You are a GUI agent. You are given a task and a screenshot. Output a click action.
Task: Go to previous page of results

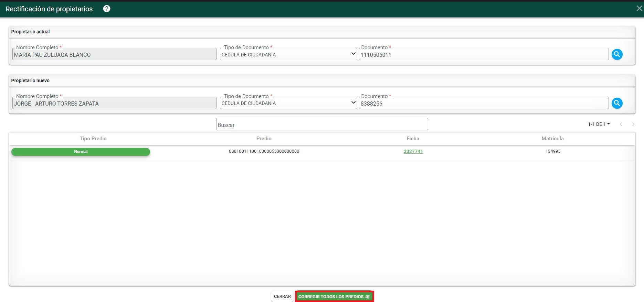[621, 124]
